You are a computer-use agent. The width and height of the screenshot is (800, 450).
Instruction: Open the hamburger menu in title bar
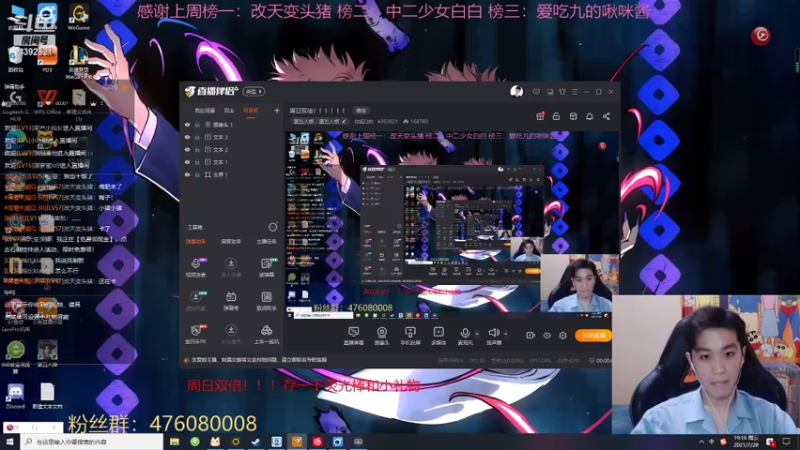point(574,92)
